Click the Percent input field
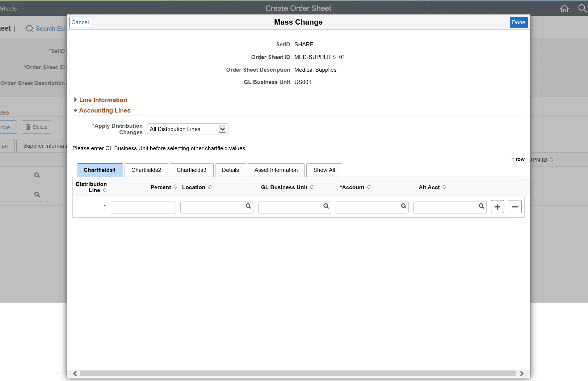Viewport: 588px width, 381px height. click(x=143, y=208)
